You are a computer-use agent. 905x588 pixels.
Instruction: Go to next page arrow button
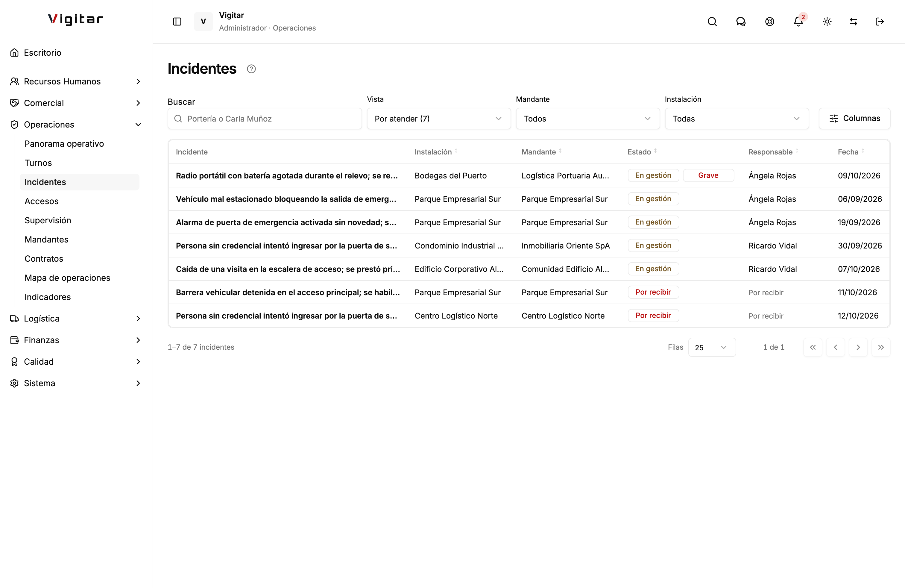(858, 347)
